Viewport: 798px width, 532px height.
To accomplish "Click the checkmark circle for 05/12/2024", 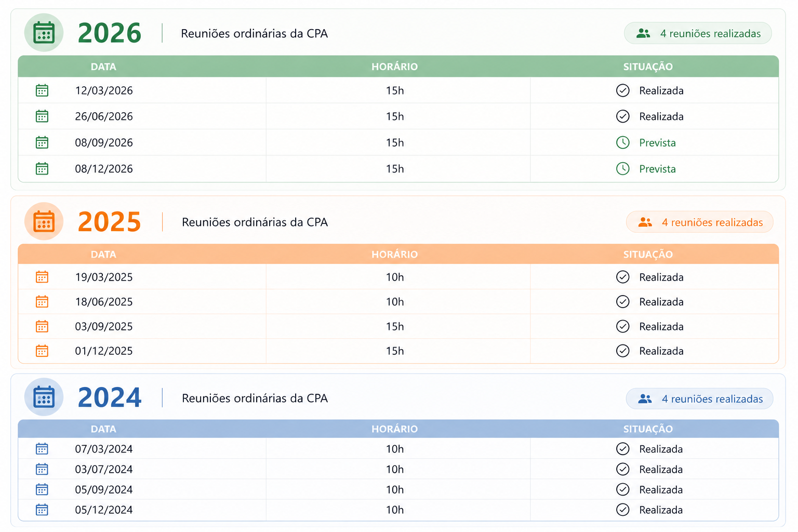I will (623, 510).
